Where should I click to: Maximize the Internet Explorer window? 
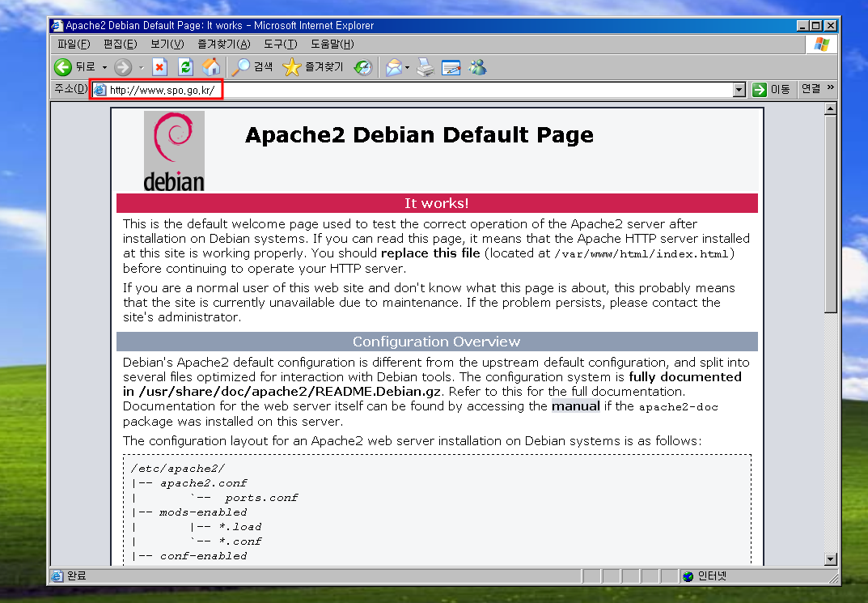[x=816, y=25]
